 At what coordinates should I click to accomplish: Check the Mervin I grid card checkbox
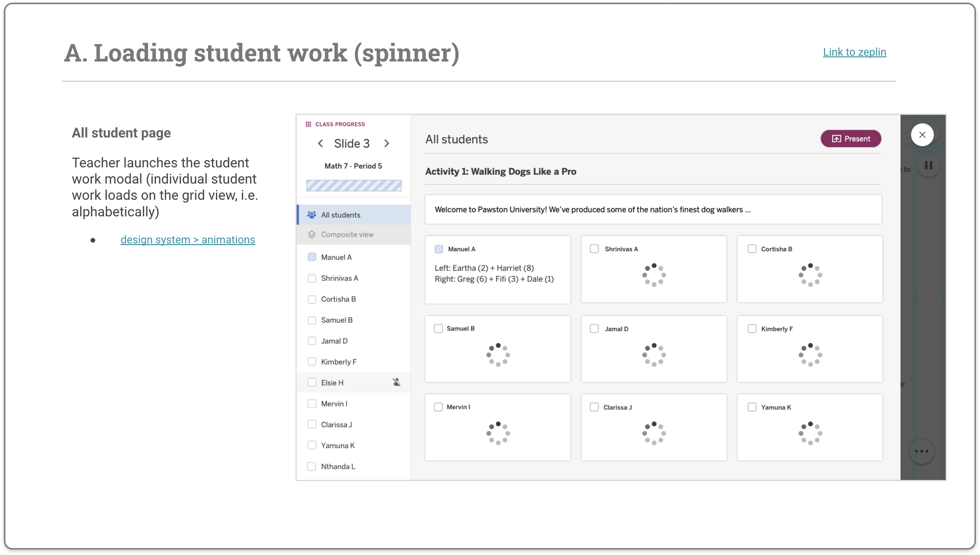pyautogui.click(x=438, y=407)
